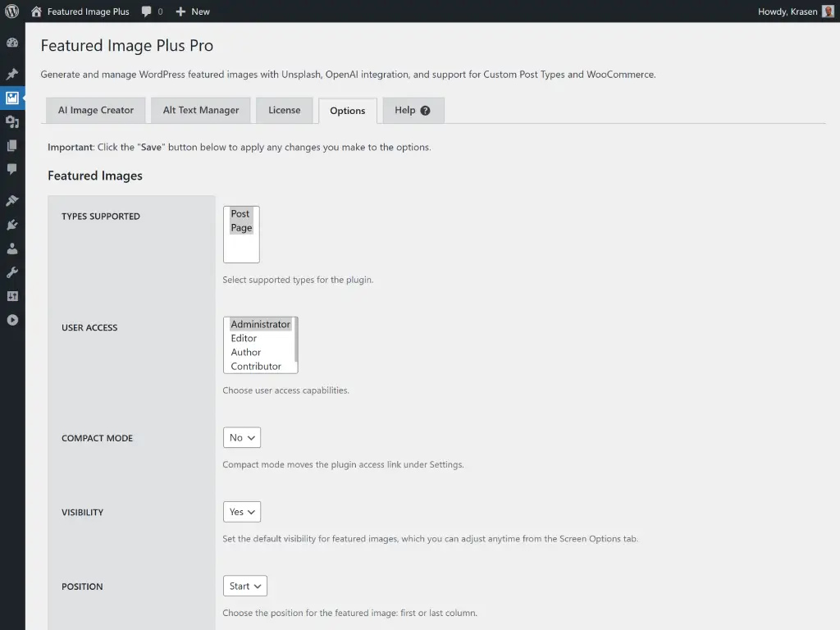Screen dimensions: 840x630
Task: Select the Posts pushpin icon
Action: click(x=12, y=73)
